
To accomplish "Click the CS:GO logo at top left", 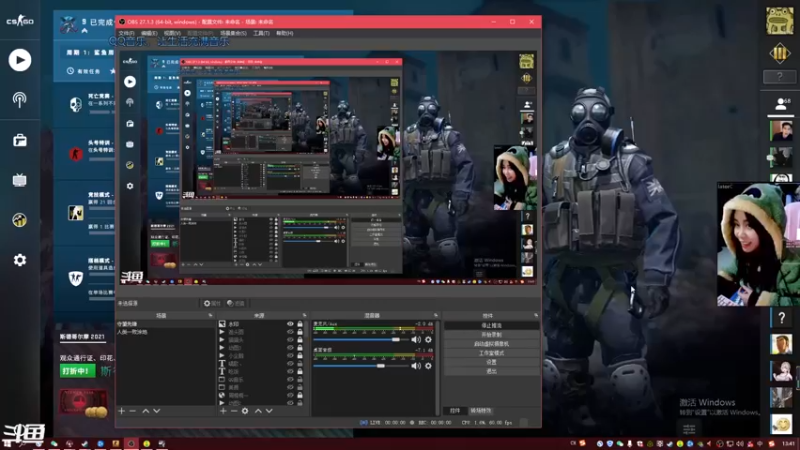I will [x=19, y=21].
